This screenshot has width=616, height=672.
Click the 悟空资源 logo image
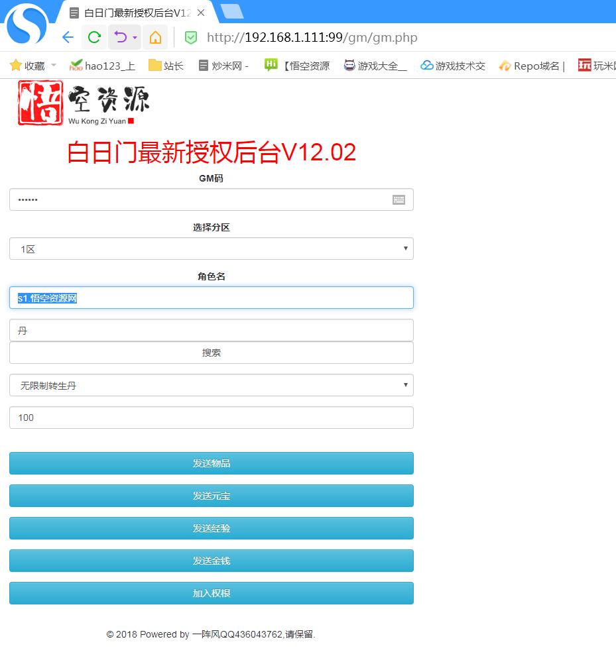click(84, 103)
